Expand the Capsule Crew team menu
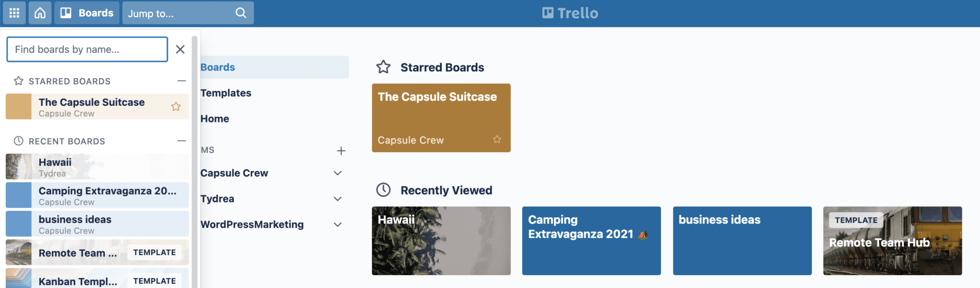Screen dimensions: 980x288 pos(338,173)
